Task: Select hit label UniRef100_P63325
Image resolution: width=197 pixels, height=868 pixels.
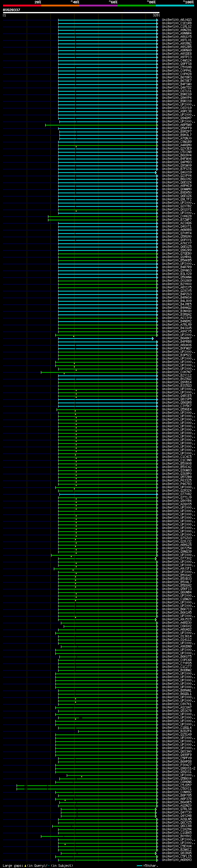Action: click(x=176, y=481)
